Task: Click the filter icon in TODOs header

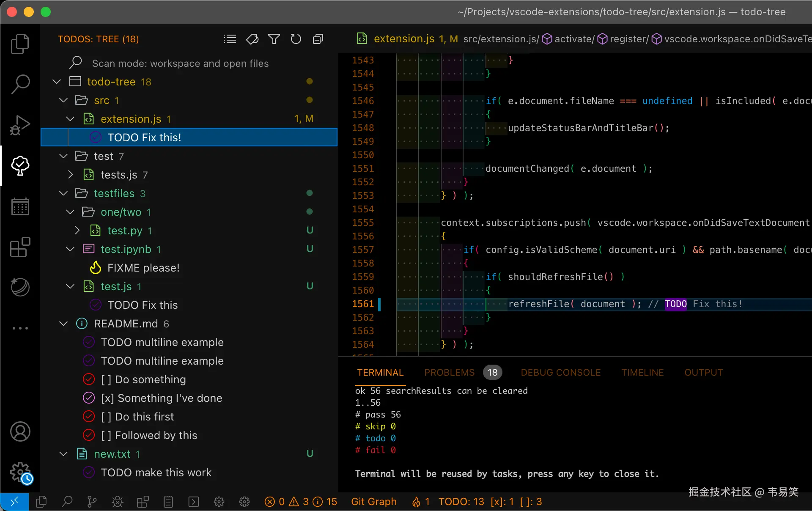Action: 274,39
